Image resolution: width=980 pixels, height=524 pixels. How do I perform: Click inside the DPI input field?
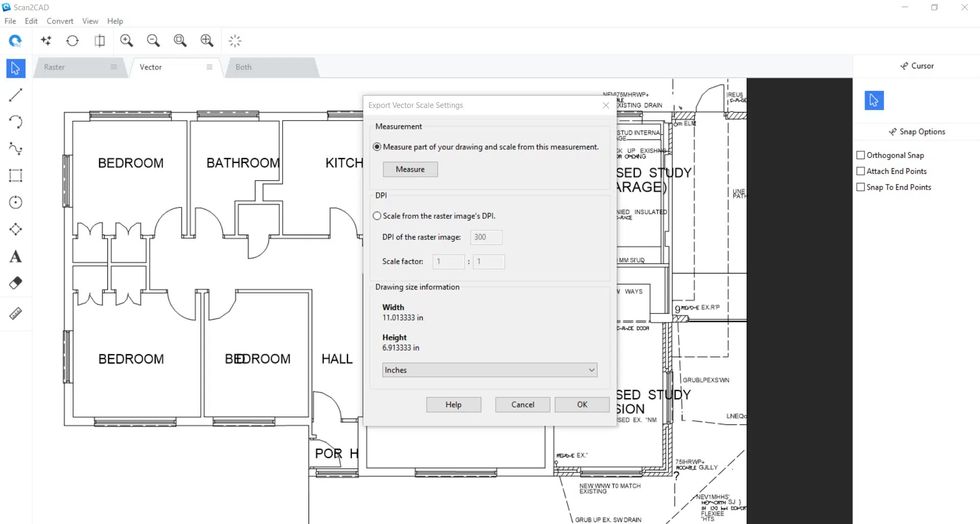point(485,237)
